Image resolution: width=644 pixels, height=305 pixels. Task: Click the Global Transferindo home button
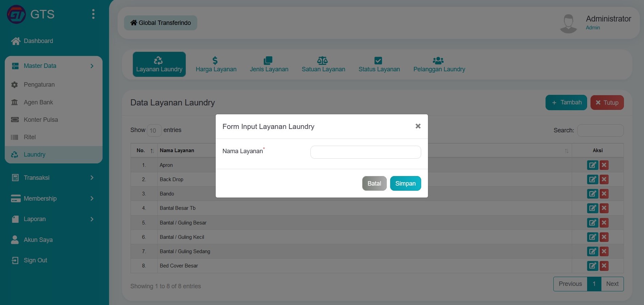[x=160, y=23]
